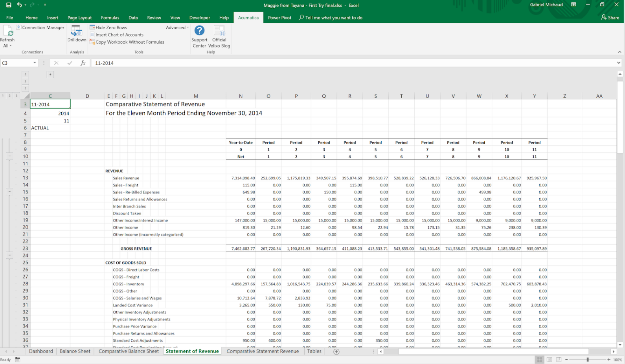Click row outline level 3 button
This screenshot has width=625, height=364.
(16, 95)
